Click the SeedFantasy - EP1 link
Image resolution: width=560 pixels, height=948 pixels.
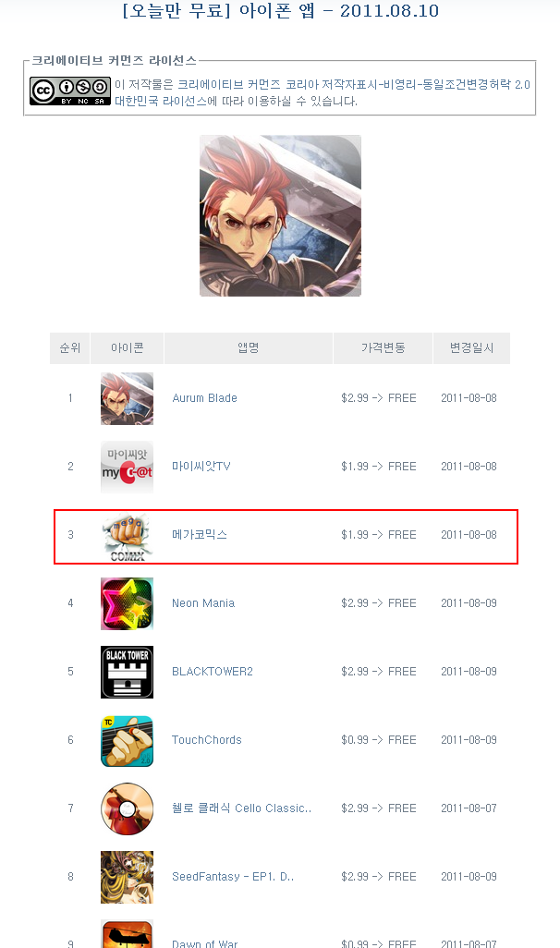pos(233,876)
